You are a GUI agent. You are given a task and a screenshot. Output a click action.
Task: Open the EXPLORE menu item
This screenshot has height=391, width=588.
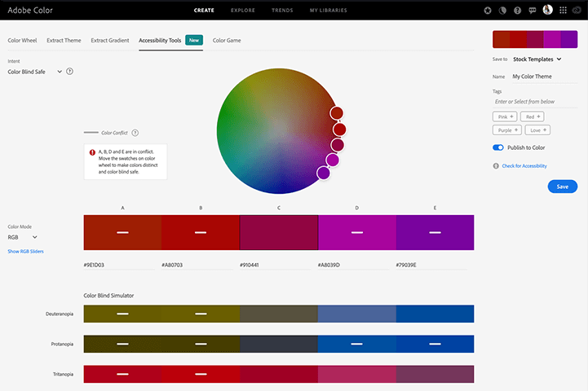pyautogui.click(x=243, y=11)
